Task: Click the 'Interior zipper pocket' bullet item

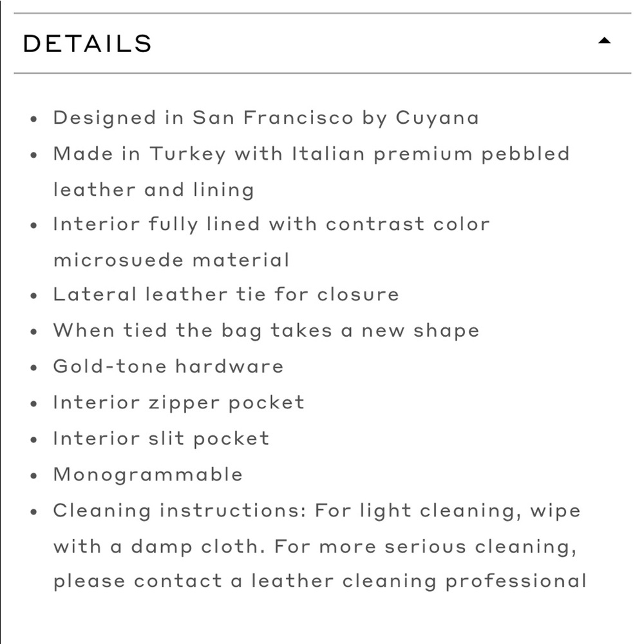Action: [x=178, y=403]
